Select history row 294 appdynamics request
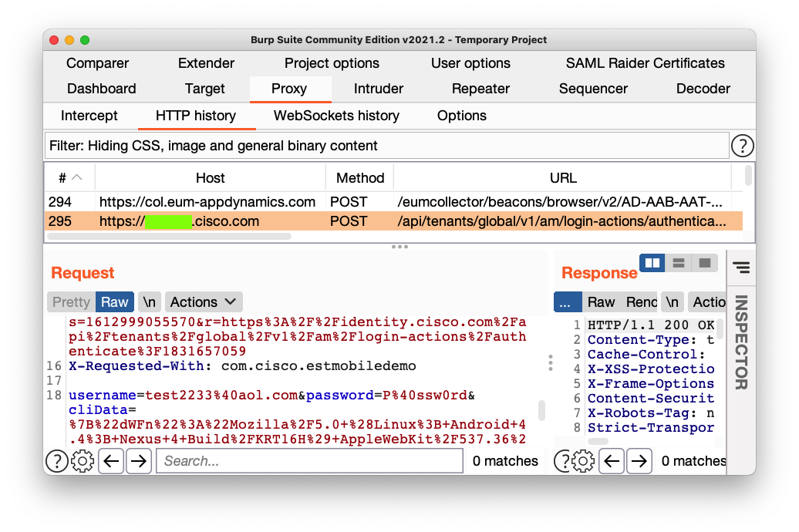This screenshot has height=532, width=799. [393, 202]
